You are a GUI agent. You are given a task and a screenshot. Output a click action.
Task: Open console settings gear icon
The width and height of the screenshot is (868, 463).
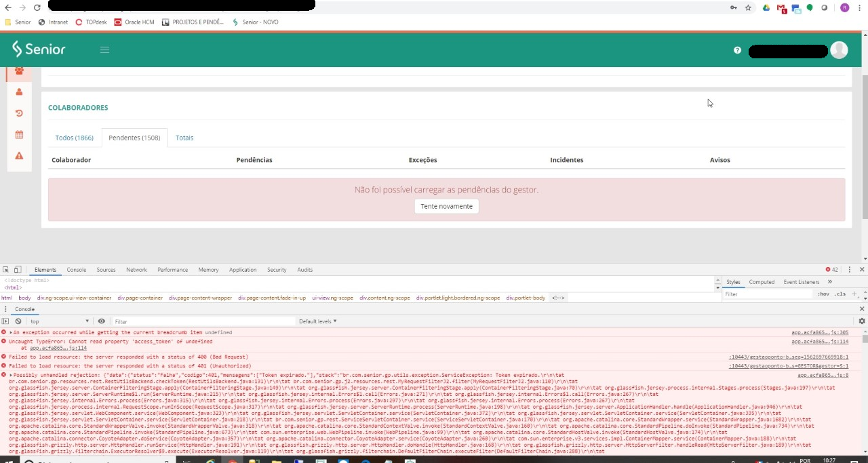(862, 321)
